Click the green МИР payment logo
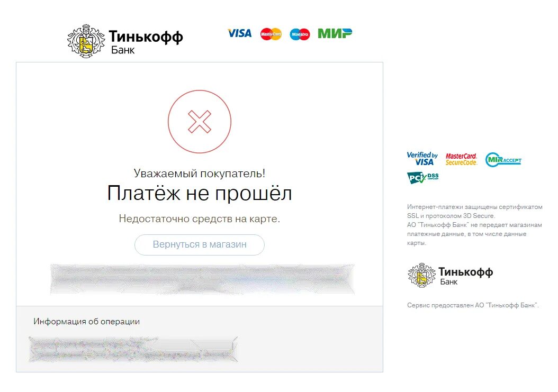 tap(335, 33)
